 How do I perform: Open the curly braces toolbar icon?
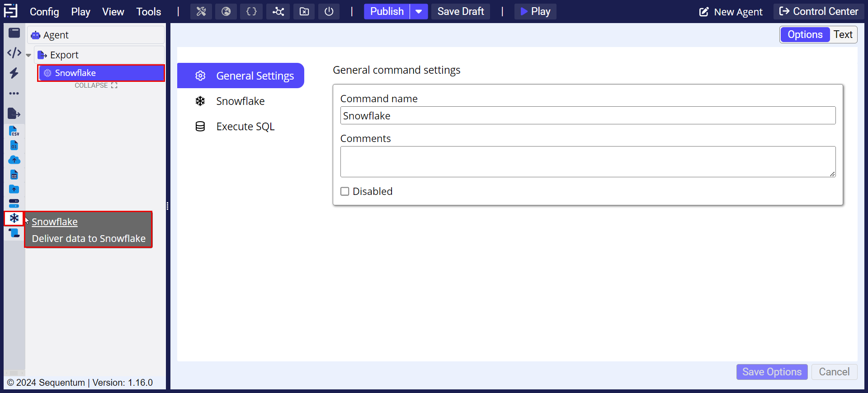click(x=251, y=12)
